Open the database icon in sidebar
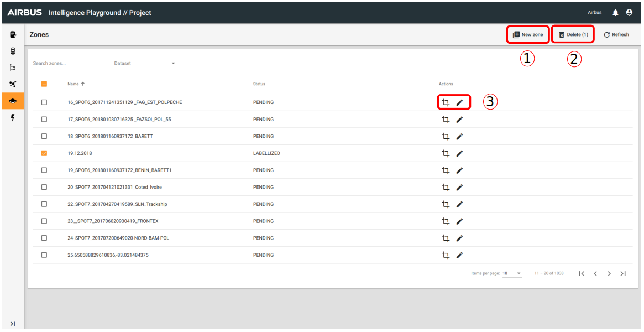644x332 pixels. [13, 51]
